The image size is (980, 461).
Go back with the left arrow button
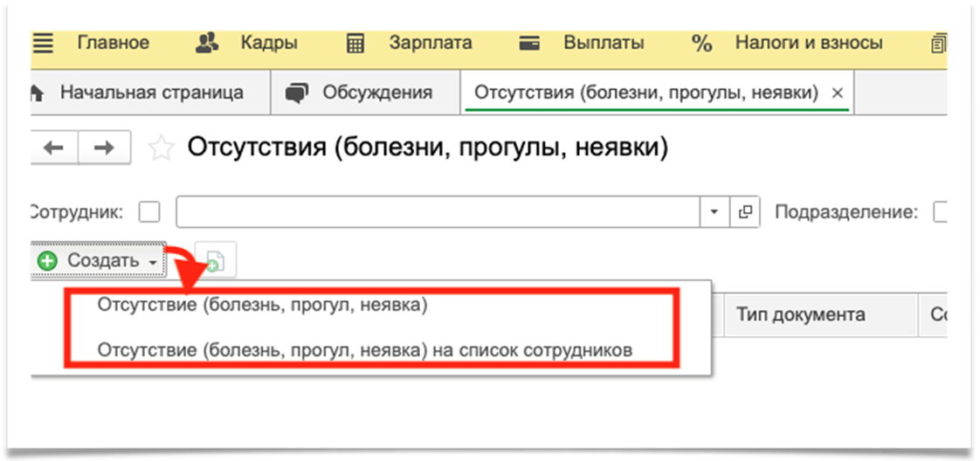[54, 148]
